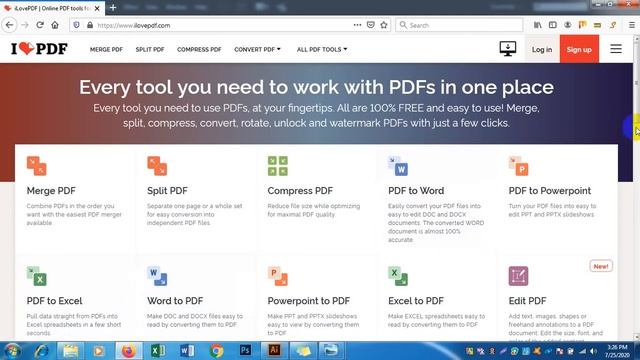Select the Split PDF menu item
This screenshot has height=360, width=640.
150,49
